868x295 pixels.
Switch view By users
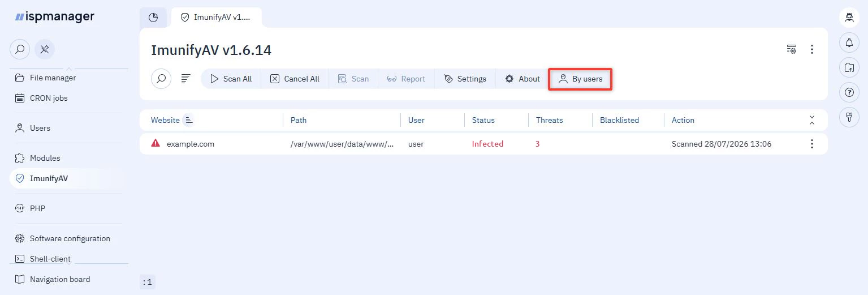580,79
